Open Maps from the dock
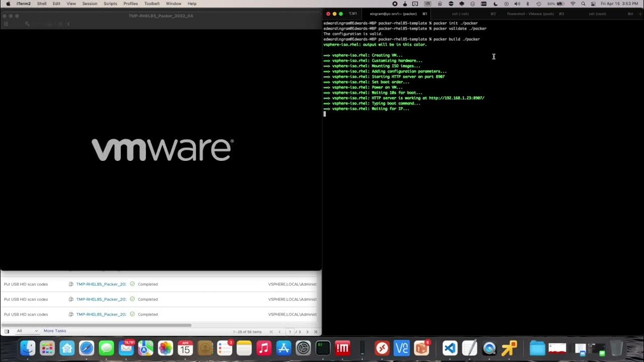Screen dimensions: 644x362 [x=146, y=348]
